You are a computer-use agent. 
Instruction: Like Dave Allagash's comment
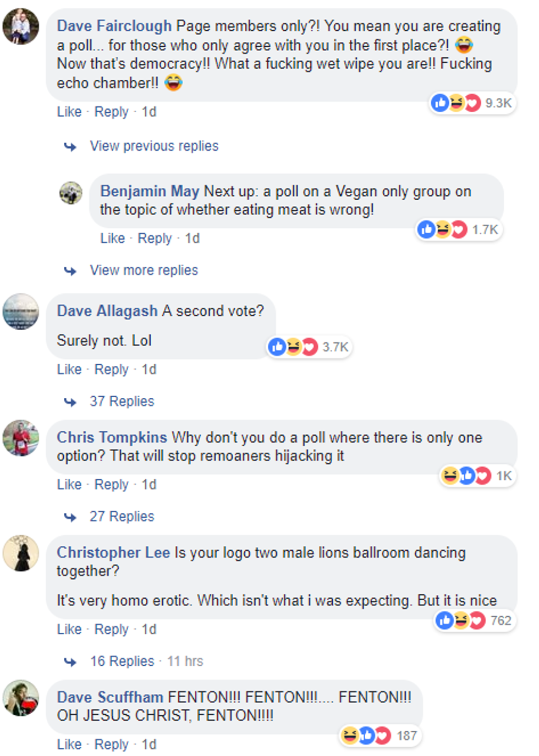pyautogui.click(x=69, y=369)
